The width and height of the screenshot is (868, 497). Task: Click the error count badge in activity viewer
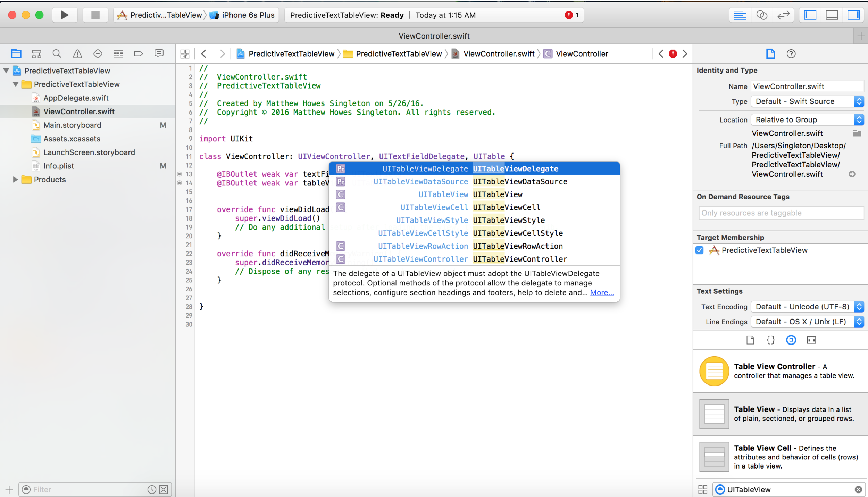(571, 15)
